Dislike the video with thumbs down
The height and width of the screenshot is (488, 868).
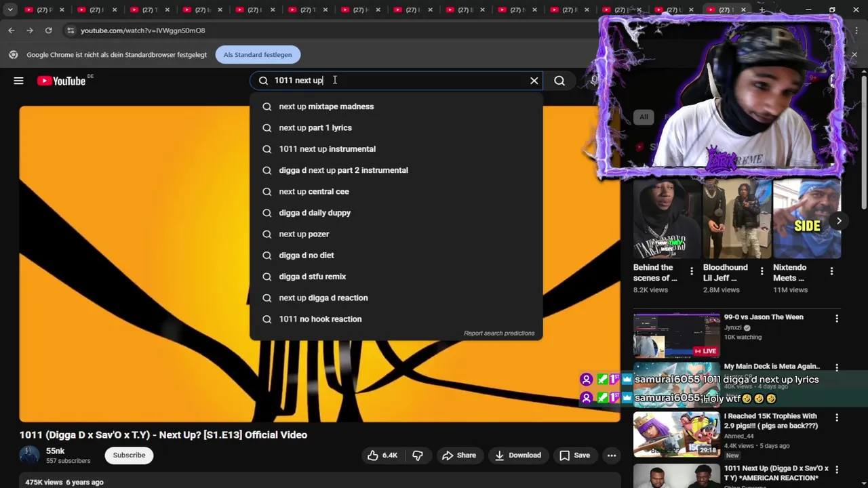click(418, 455)
